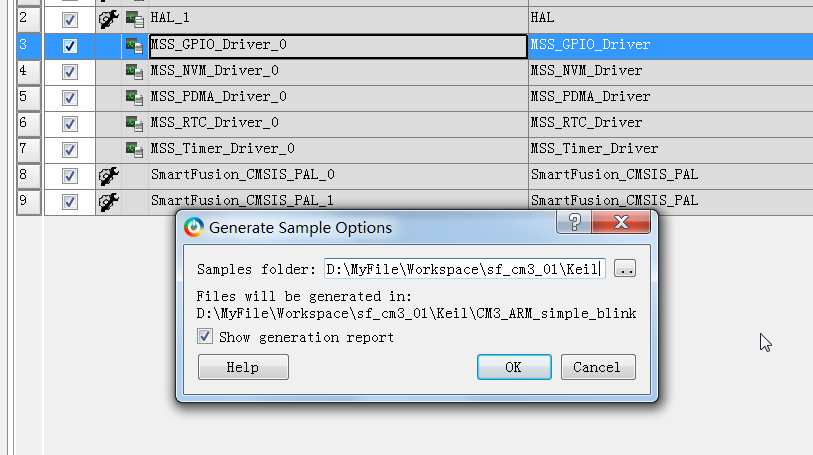Click the sample project icon for MSS_Timer_Driver_0
813x455 pixels.
click(x=135, y=149)
